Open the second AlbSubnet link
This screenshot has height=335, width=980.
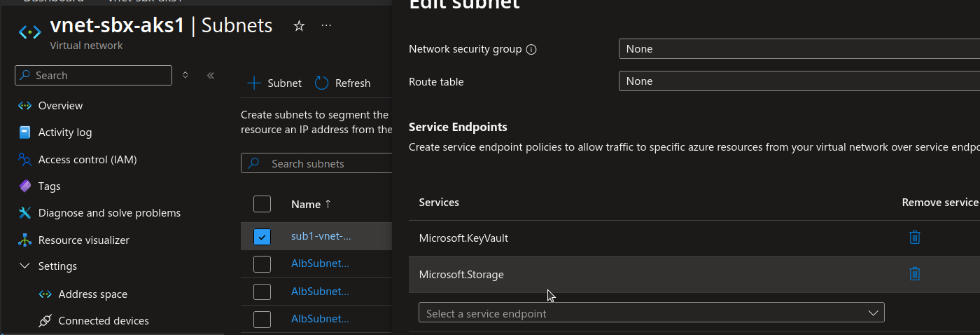320,291
